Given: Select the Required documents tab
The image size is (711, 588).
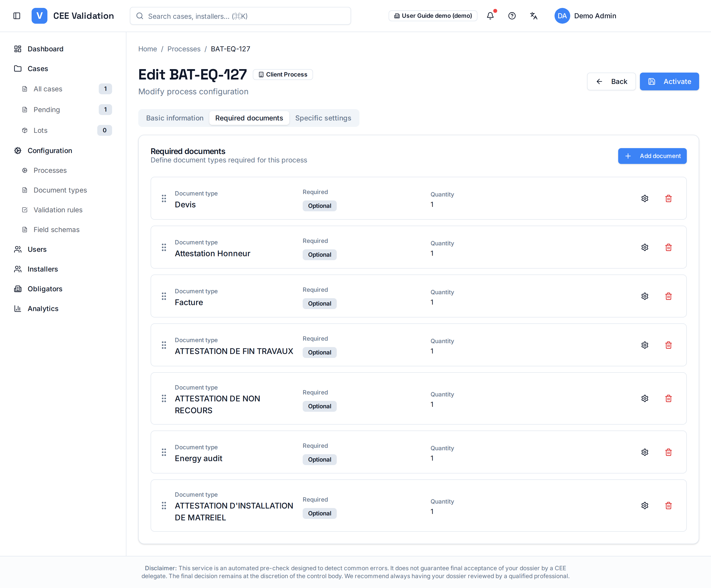Looking at the screenshot, I should pos(249,118).
